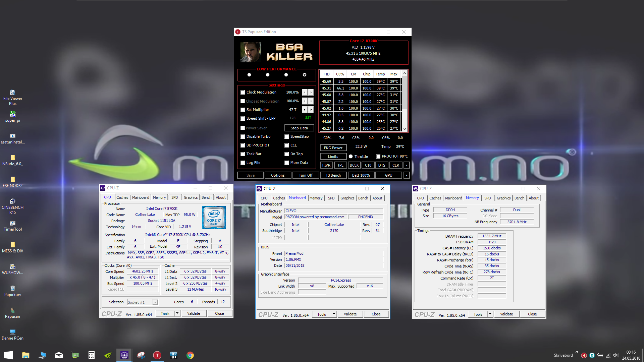The height and width of the screenshot is (362, 644).
Task: Decrease Set Multiplier with left arrow
Action: pos(305,110)
